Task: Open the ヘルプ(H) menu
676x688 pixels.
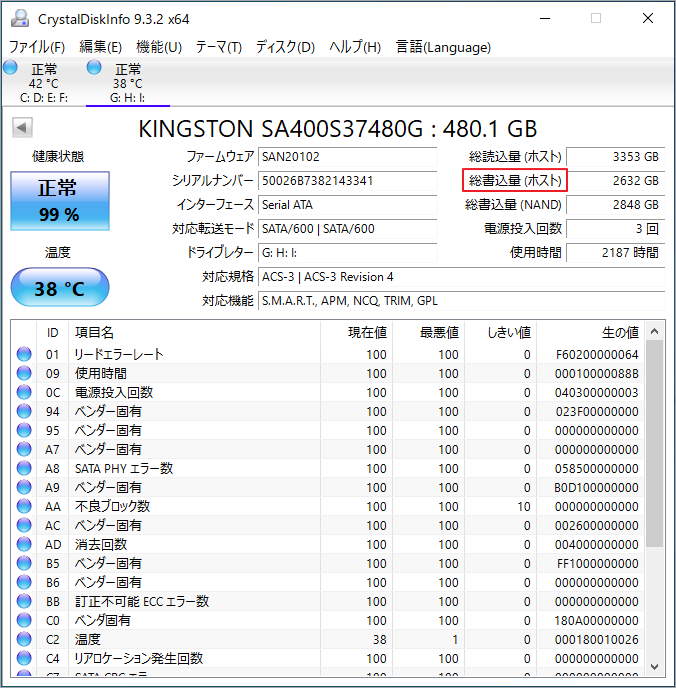Action: [355, 47]
